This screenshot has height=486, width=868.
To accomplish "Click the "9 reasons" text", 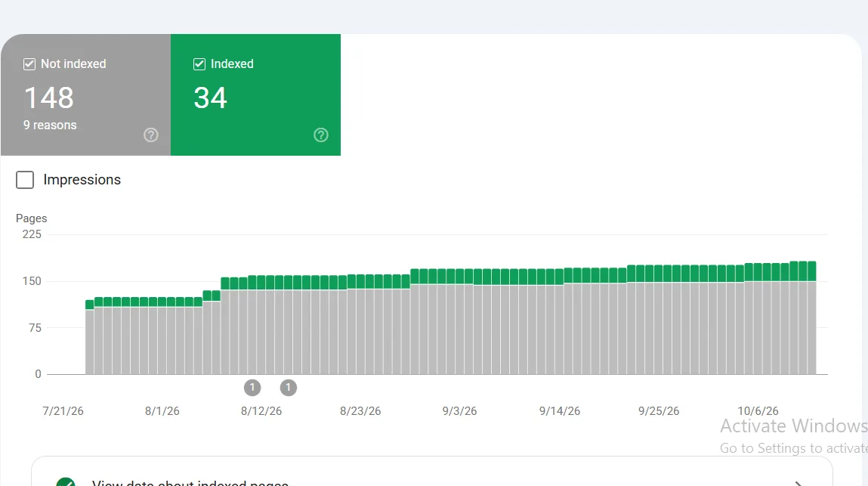I will click(50, 125).
